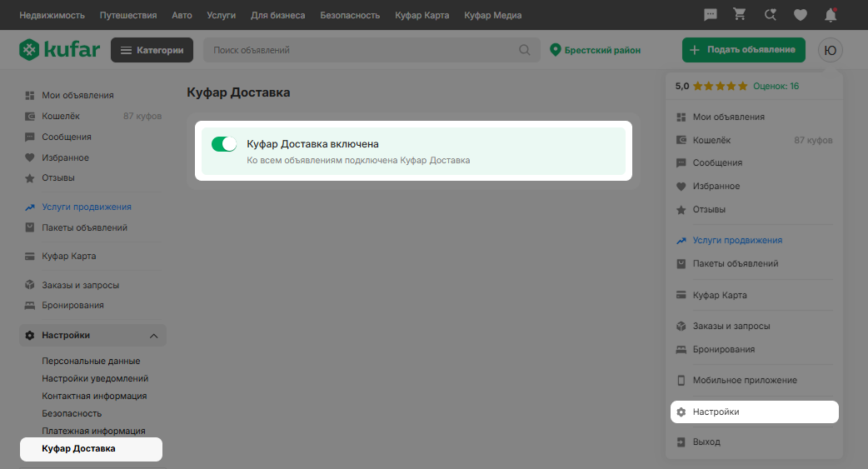Click the 87 куфов balance in left sidebar
The width and height of the screenshot is (868, 469).
[x=142, y=117]
